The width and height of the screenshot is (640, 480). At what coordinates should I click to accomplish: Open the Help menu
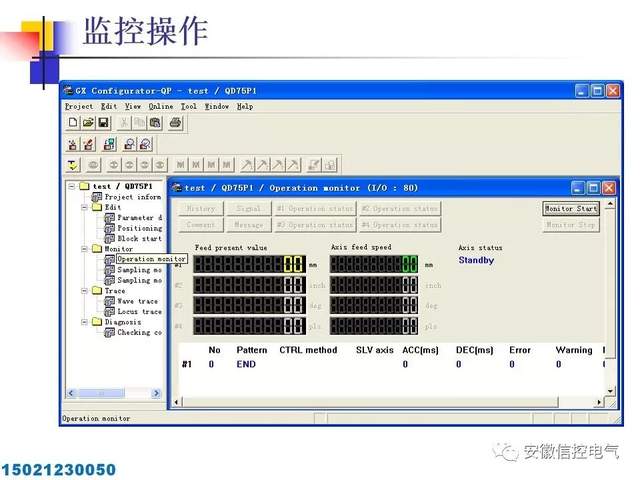(x=245, y=107)
